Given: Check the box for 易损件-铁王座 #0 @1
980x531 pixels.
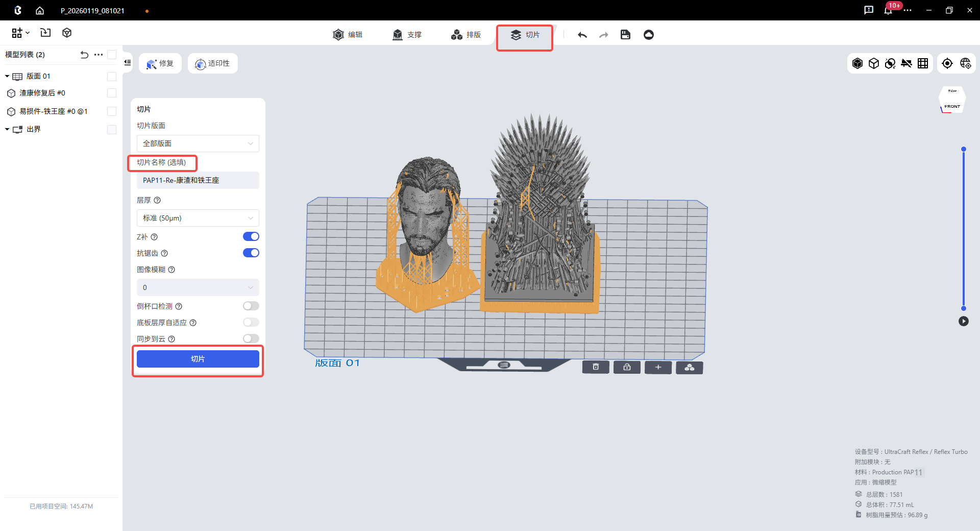Looking at the screenshot, I should pyautogui.click(x=112, y=111).
